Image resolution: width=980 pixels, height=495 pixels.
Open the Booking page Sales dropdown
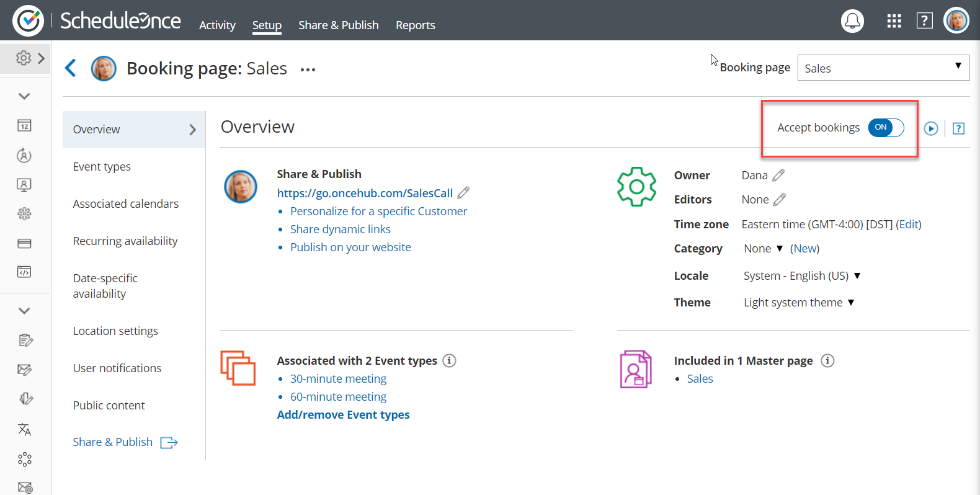pos(883,68)
